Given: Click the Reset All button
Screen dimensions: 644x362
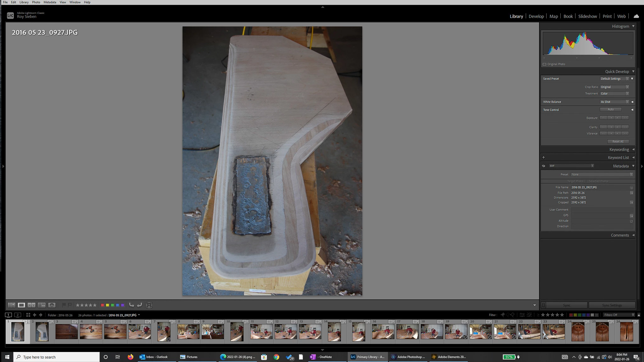Looking at the screenshot, I should coord(618,142).
